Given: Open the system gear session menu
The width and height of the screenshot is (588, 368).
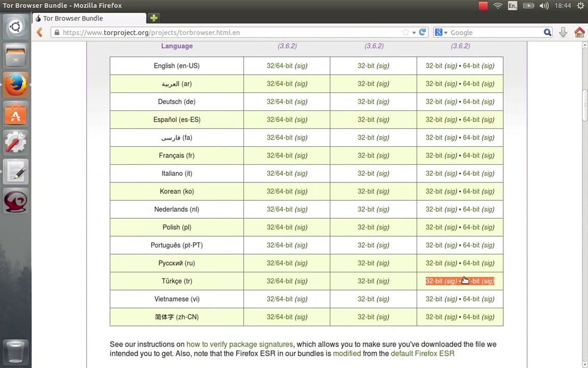Looking at the screenshot, I should click(x=580, y=6).
